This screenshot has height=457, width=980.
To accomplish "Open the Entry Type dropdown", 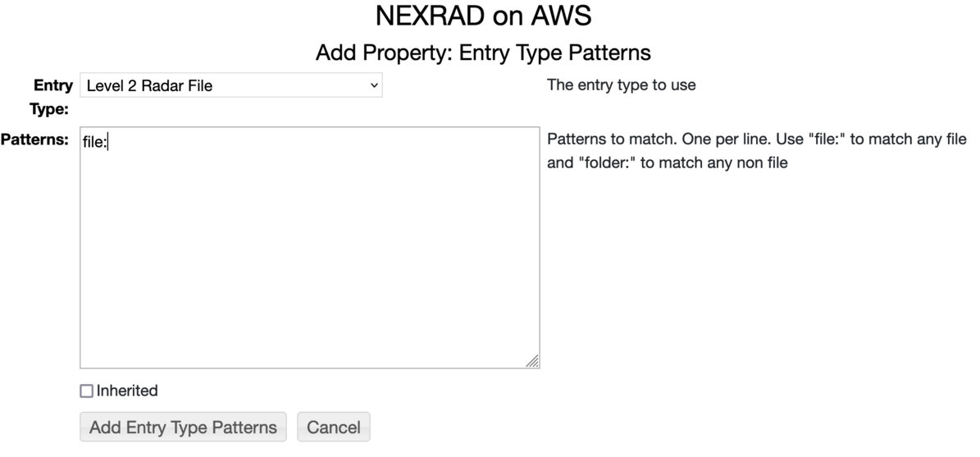I will coord(230,85).
